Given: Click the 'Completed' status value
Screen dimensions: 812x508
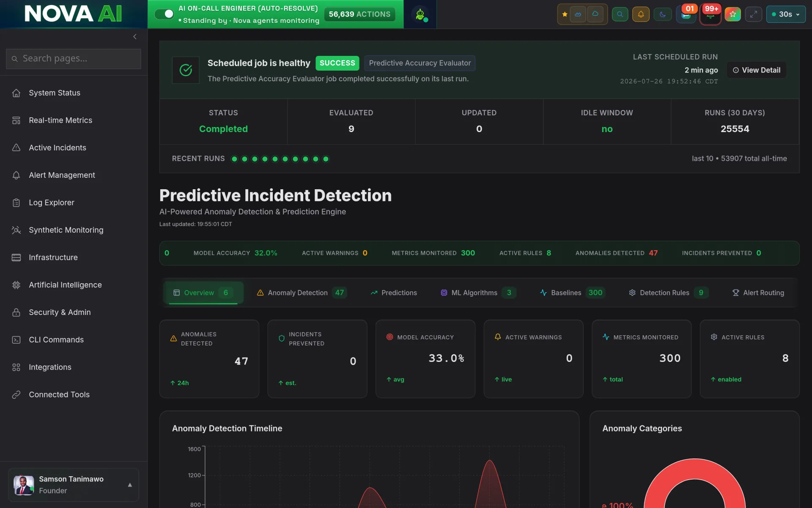Looking at the screenshot, I should point(223,129).
